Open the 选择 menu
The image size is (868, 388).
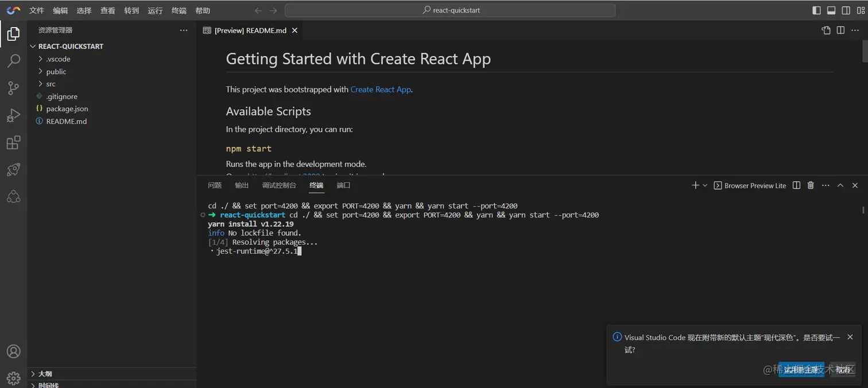(x=84, y=10)
